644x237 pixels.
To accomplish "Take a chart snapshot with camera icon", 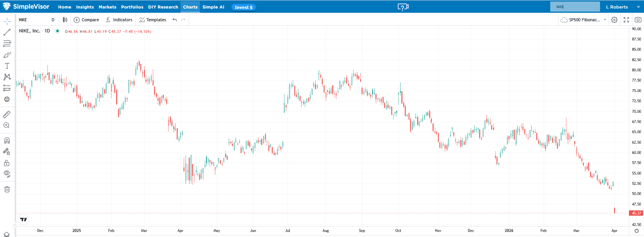I will [638, 20].
